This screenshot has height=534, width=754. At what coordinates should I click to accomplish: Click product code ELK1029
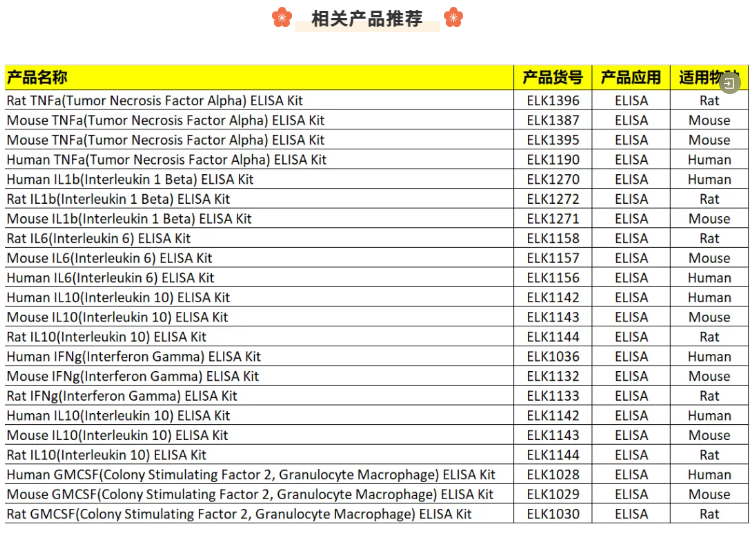pos(552,495)
